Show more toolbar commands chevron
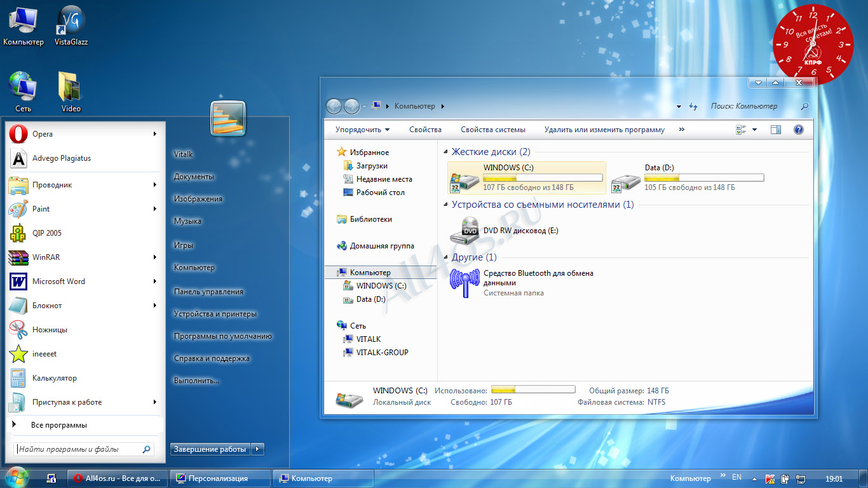The height and width of the screenshot is (488, 868). tap(682, 130)
